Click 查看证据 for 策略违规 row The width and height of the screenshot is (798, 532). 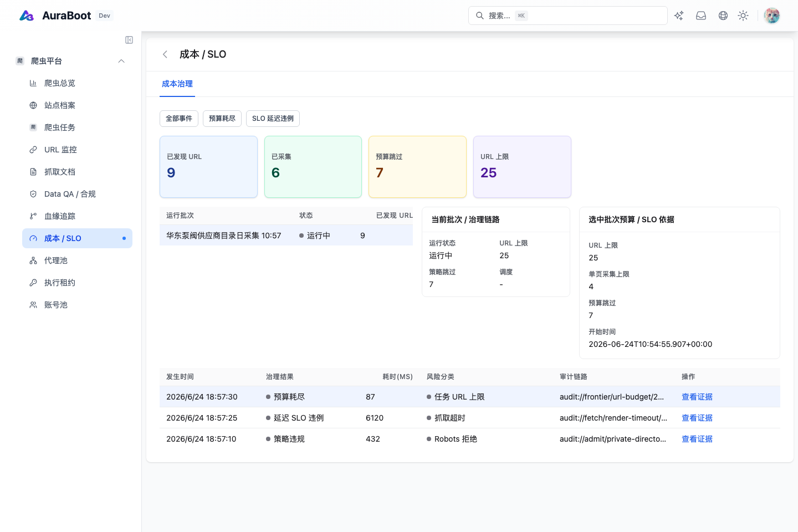click(697, 439)
